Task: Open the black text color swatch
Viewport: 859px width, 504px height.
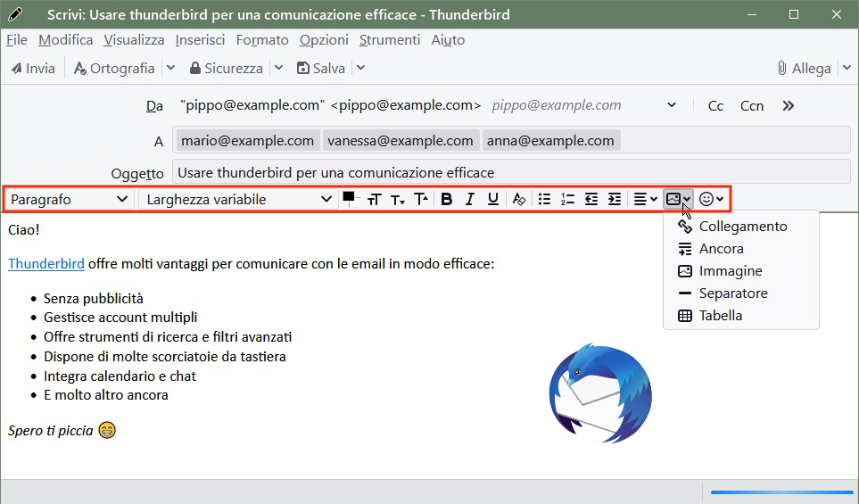Action: coord(349,197)
